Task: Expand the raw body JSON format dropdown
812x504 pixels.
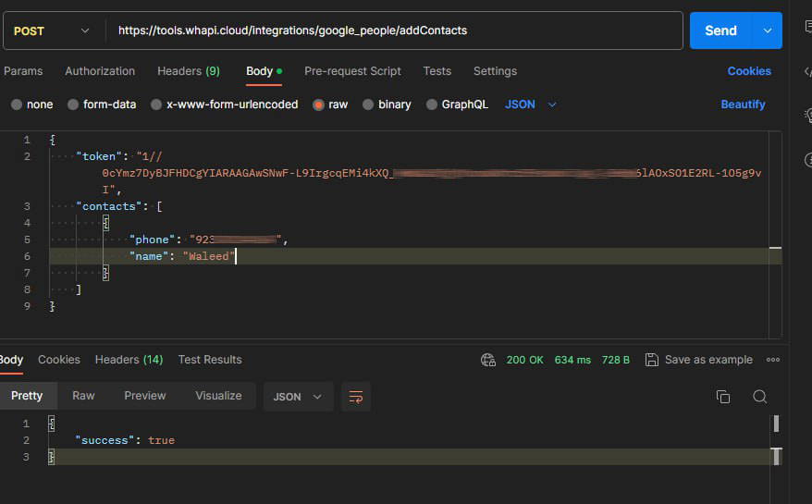Action: 531,104
